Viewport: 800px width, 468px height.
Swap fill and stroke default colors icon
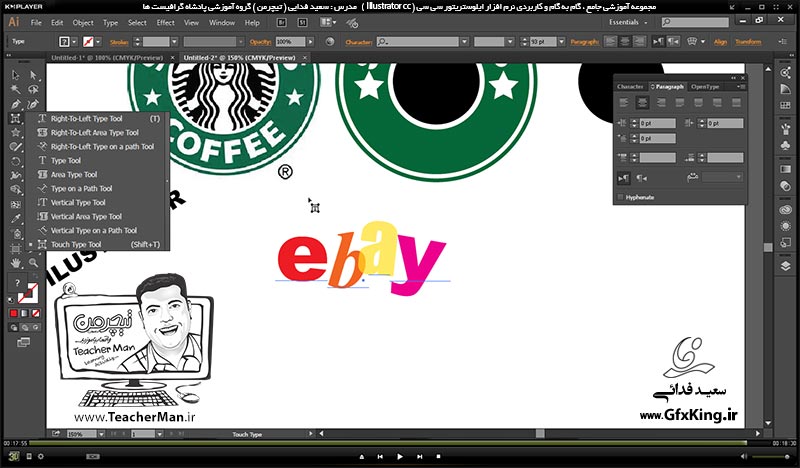pos(12,300)
